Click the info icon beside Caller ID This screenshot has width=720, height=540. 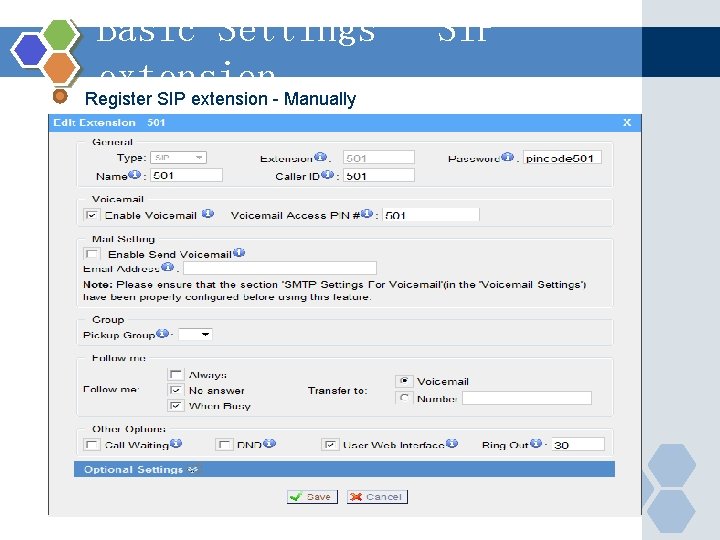[x=327, y=174]
